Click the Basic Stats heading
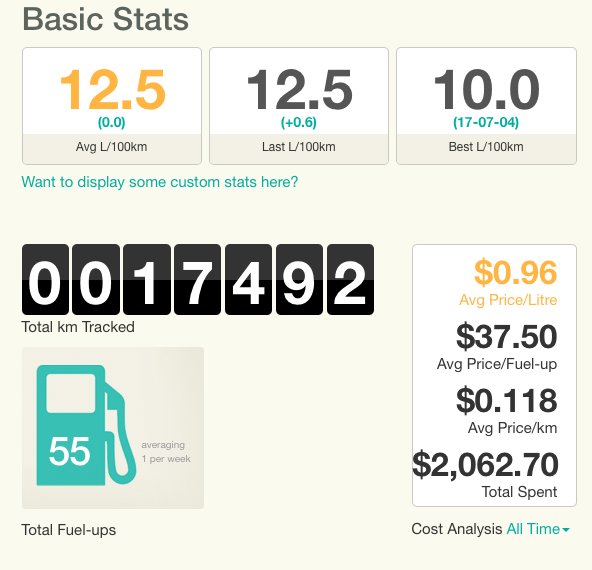The height and width of the screenshot is (570, 592). coord(106,19)
